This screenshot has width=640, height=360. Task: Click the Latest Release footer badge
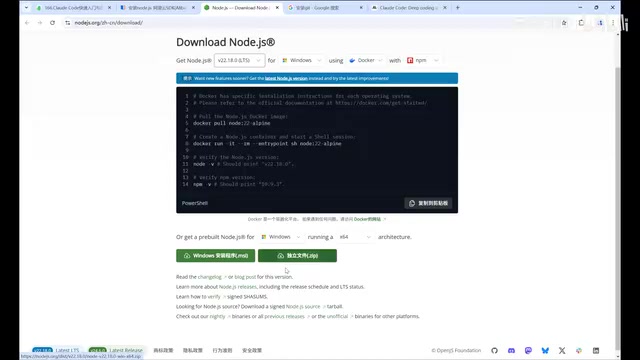point(116,350)
